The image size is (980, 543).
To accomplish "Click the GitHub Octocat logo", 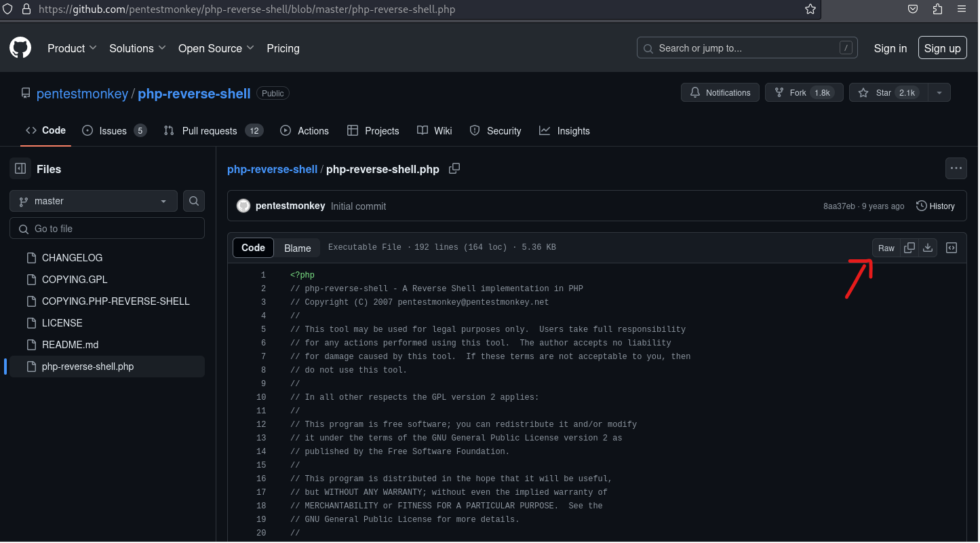I will click(x=20, y=48).
